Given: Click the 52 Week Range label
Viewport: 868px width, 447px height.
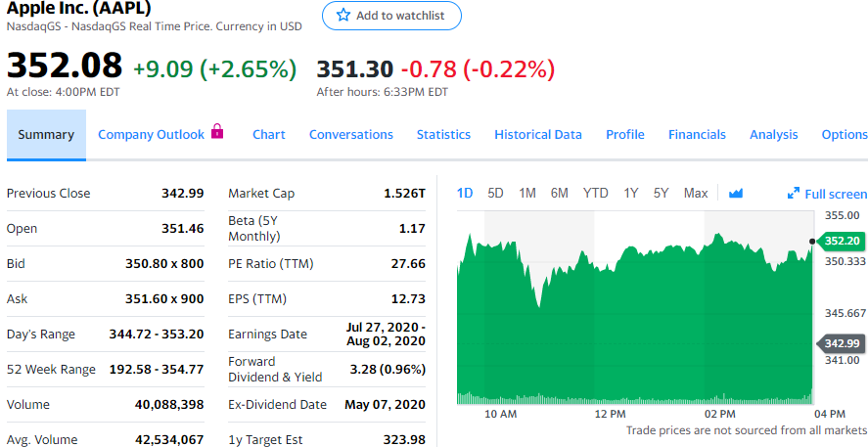Looking at the screenshot, I should (x=51, y=369).
